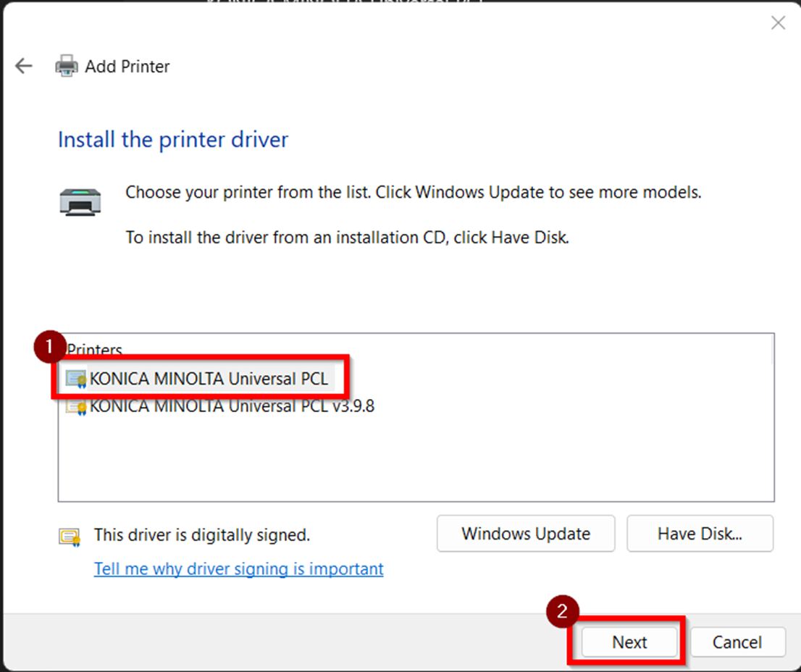Click the back arrow in the wizard
The height and width of the screenshot is (672, 801).
[x=24, y=67]
